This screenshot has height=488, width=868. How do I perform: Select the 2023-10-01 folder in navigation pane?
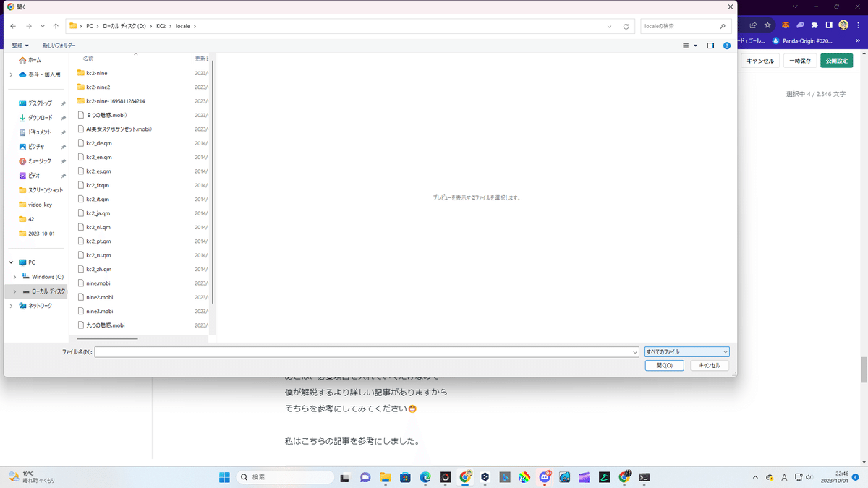(36, 234)
